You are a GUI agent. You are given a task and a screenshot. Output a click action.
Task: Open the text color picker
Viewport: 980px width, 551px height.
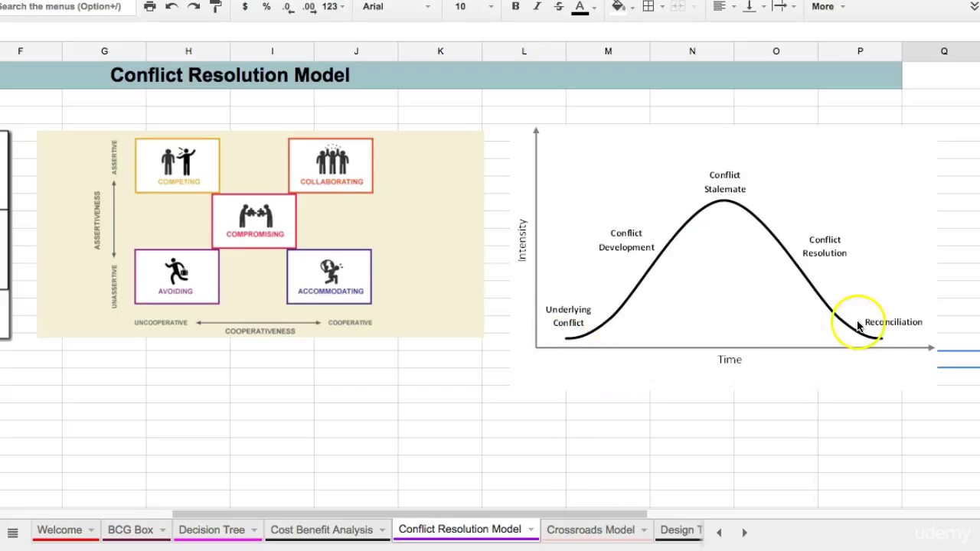pos(583,7)
